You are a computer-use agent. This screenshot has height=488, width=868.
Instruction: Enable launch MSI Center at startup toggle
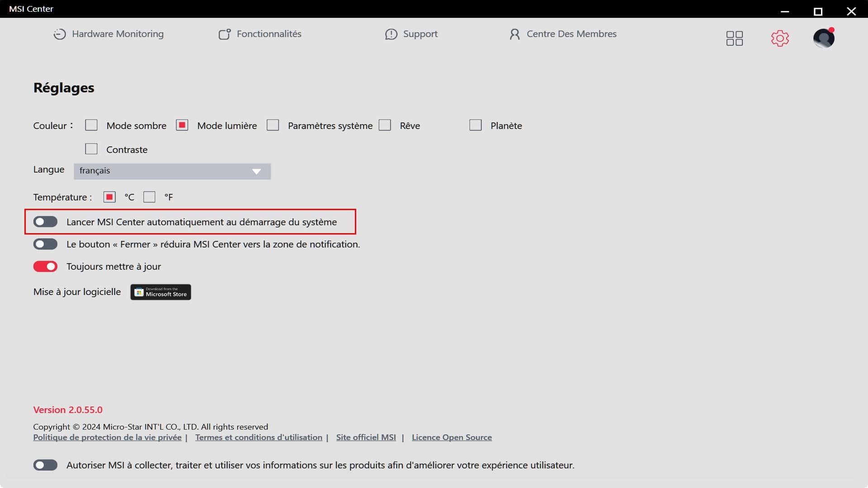click(45, 222)
